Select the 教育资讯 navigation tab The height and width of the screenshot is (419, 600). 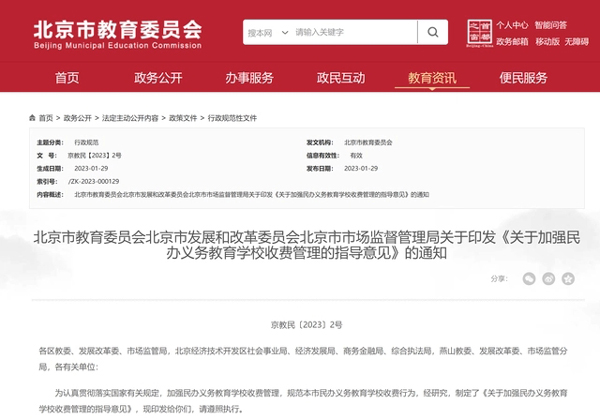pyautogui.click(x=432, y=78)
